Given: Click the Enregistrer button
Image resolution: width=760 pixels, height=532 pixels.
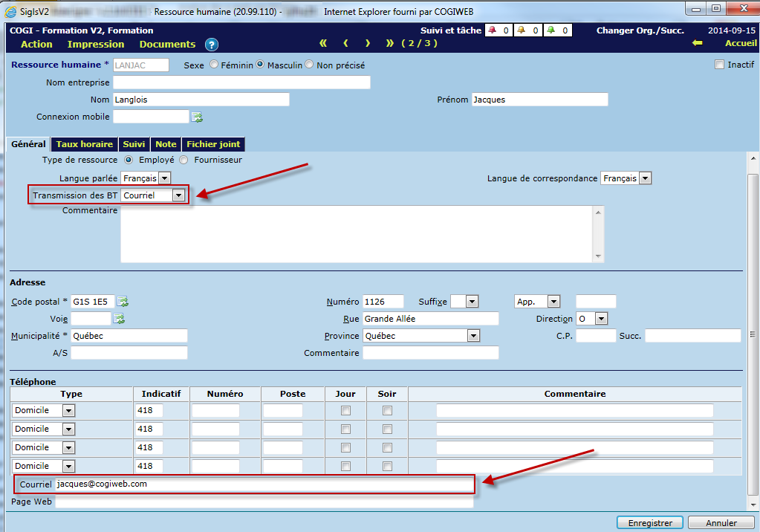Looking at the screenshot, I should (x=649, y=523).
